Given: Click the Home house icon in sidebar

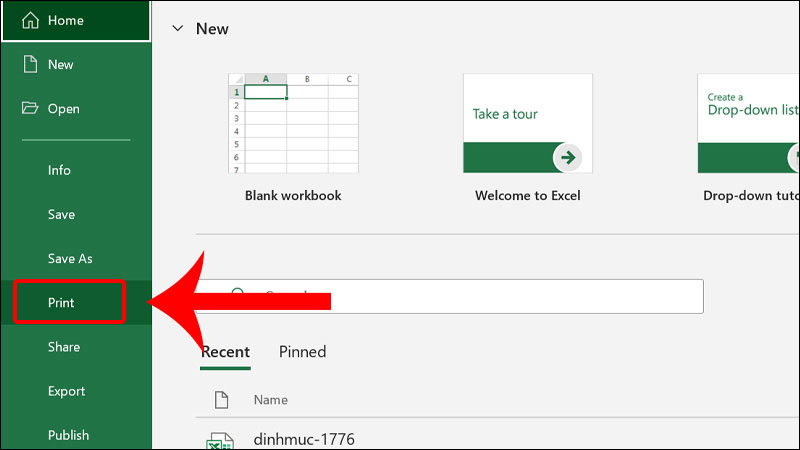Looking at the screenshot, I should point(30,21).
